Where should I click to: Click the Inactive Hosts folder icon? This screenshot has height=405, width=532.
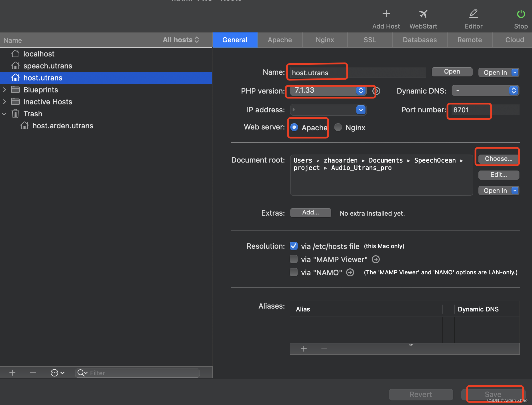pyautogui.click(x=15, y=102)
